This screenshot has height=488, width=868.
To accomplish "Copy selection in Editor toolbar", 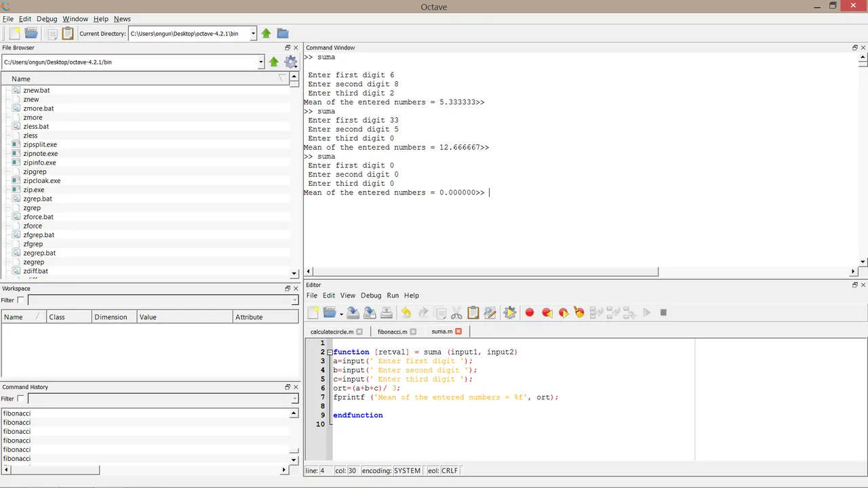I will click(x=440, y=312).
